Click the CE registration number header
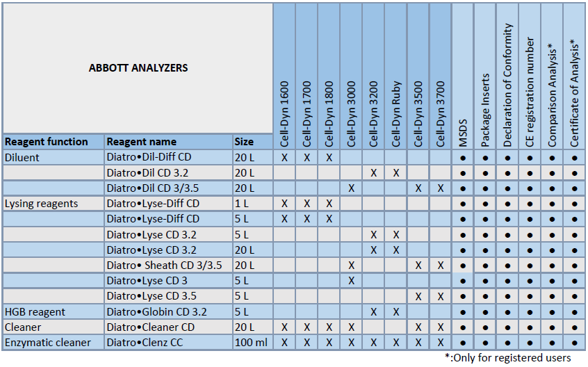This screenshot has height=367, width=588. 530,76
